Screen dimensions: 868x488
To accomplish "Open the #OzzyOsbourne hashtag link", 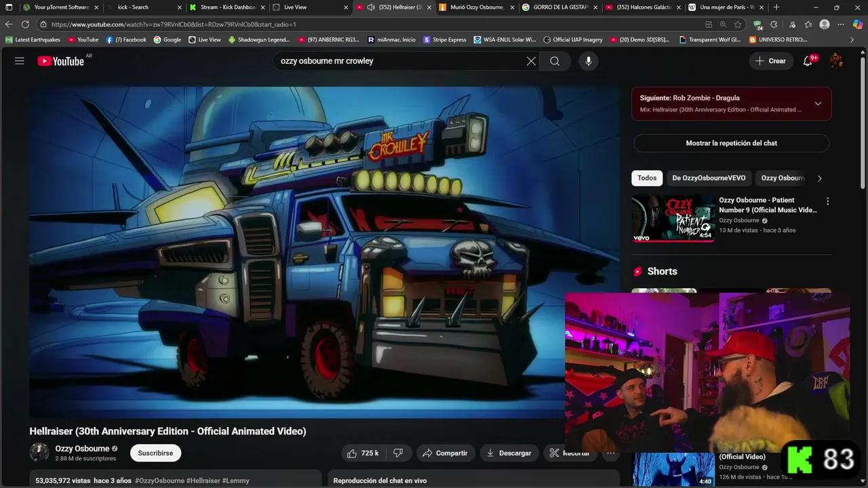I will pos(159,481).
